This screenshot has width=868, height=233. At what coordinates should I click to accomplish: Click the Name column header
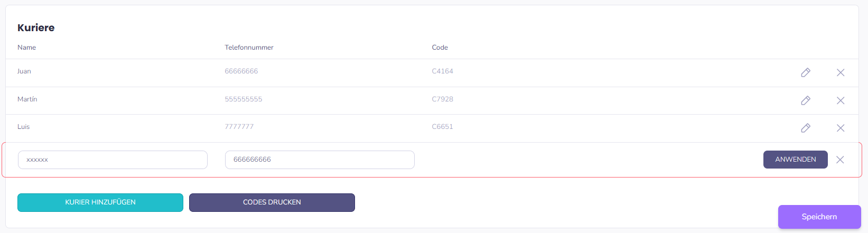point(26,48)
